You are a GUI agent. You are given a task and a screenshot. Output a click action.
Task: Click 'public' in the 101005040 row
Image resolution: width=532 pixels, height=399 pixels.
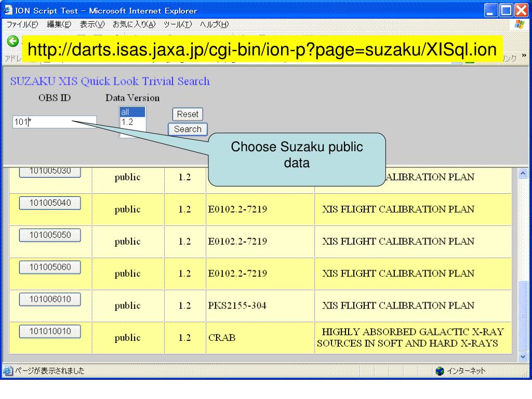click(128, 209)
